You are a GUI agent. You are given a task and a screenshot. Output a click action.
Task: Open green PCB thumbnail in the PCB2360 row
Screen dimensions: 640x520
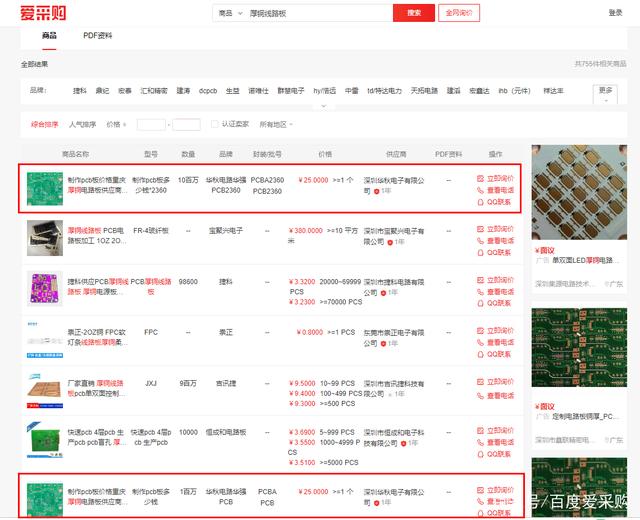[45, 189]
